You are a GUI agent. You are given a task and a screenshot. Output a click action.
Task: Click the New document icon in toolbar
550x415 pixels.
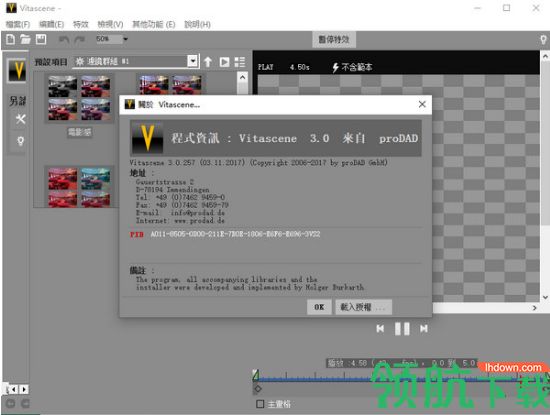pos(11,39)
